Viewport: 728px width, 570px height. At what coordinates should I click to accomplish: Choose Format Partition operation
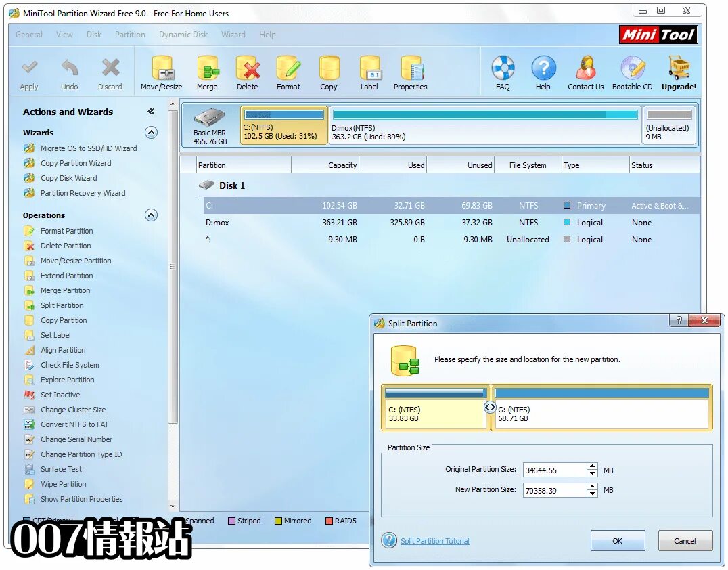coord(66,231)
